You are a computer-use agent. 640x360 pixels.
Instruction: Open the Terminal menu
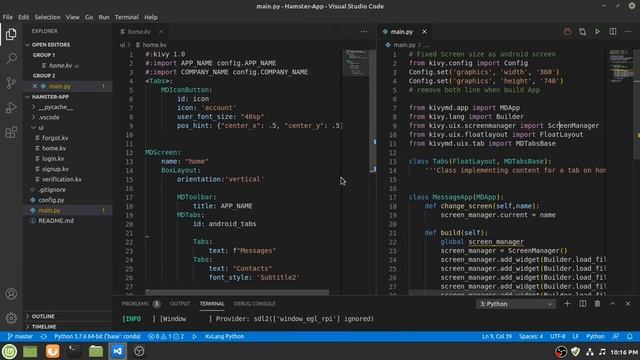click(127, 17)
